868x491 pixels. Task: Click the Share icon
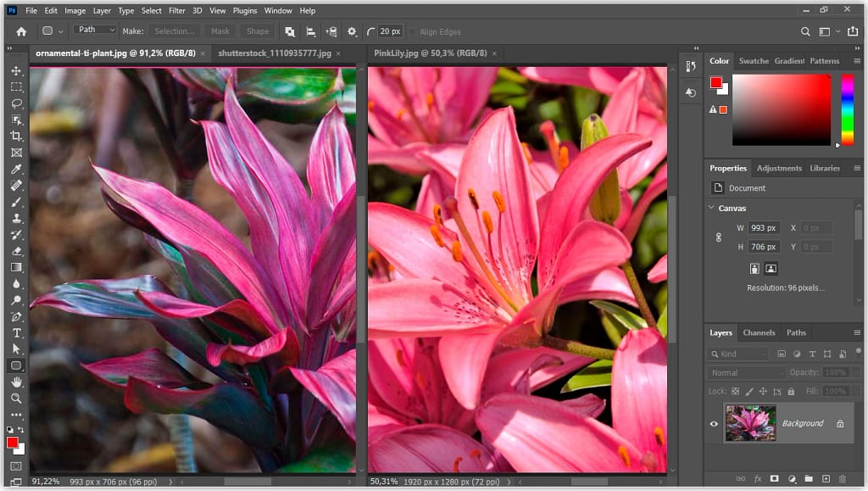[x=853, y=31]
